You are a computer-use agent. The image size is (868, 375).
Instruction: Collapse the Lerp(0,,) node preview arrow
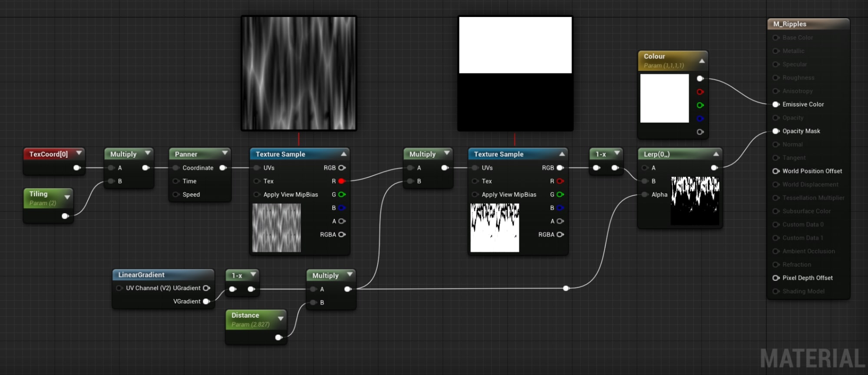[716, 154]
